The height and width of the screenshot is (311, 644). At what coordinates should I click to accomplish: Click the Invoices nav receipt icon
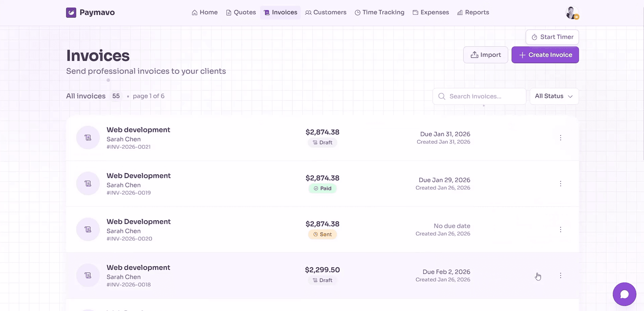[267, 13]
